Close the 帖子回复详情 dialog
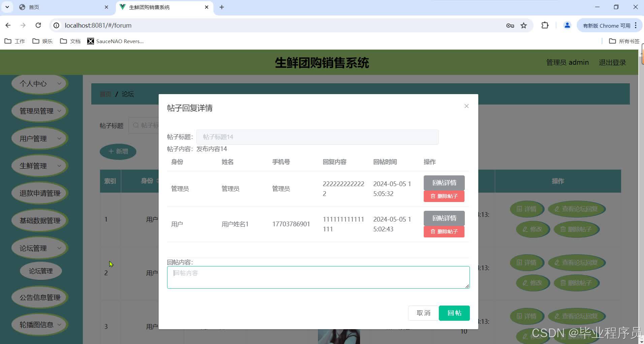The height and width of the screenshot is (344, 644). 466,106
